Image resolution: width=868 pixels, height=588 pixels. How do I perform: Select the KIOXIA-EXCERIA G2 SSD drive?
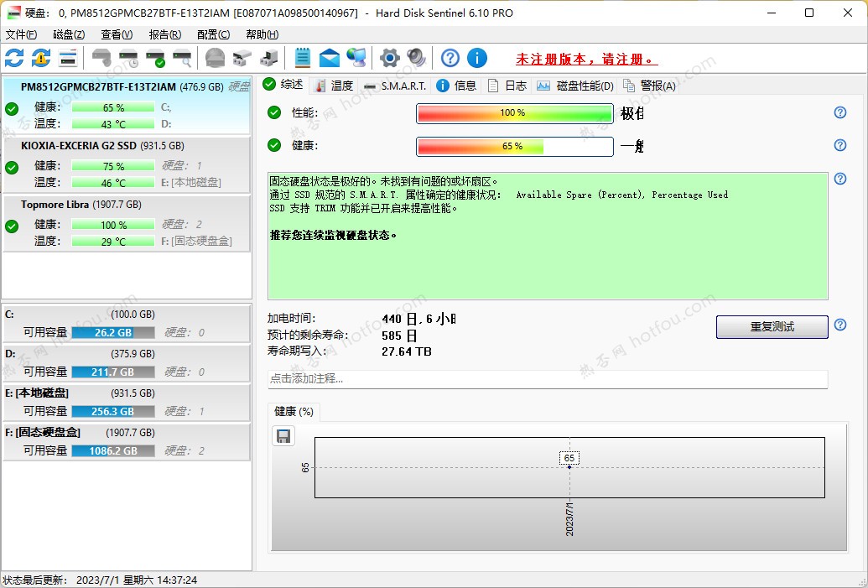pyautogui.click(x=126, y=164)
